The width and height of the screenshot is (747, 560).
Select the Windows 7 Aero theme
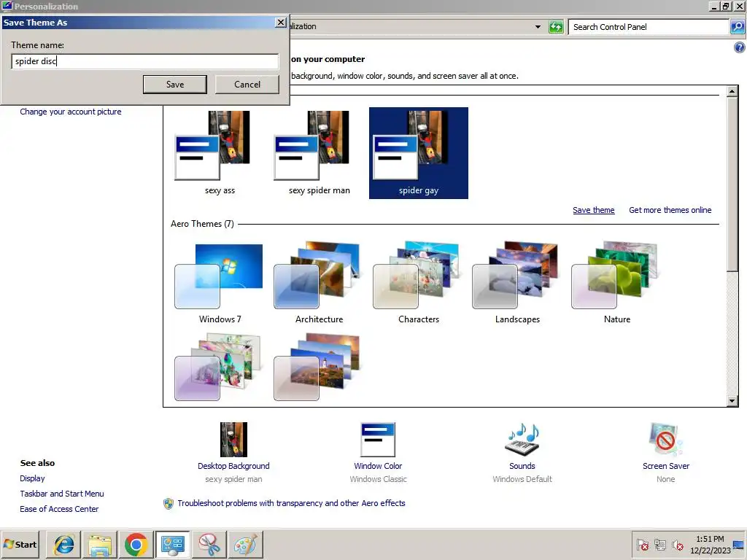tap(220, 284)
